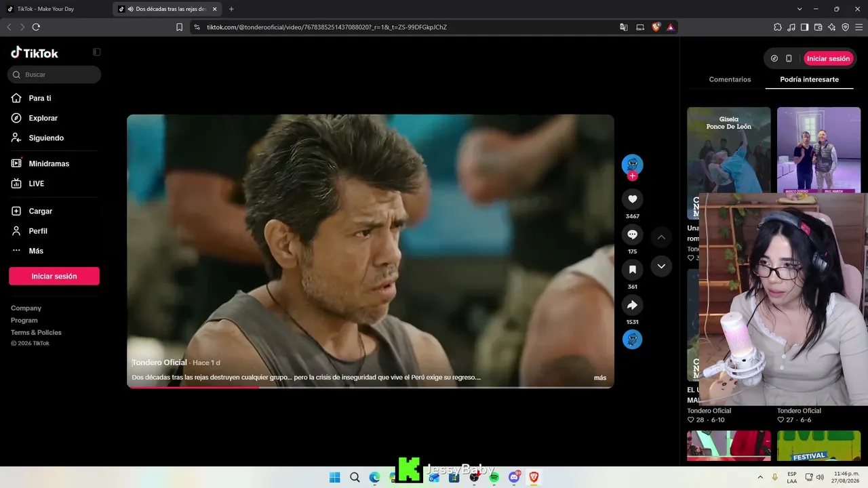Open the Program footer link
Screen dimensions: 868x488
tap(24, 321)
